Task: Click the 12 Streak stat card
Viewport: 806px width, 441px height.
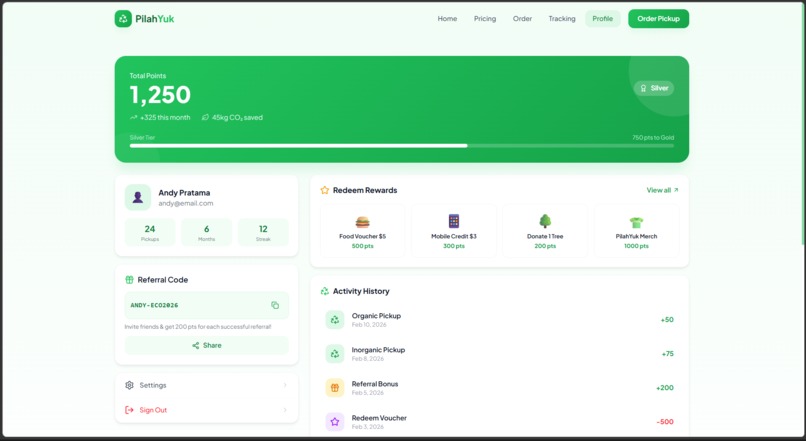Action: click(x=263, y=232)
